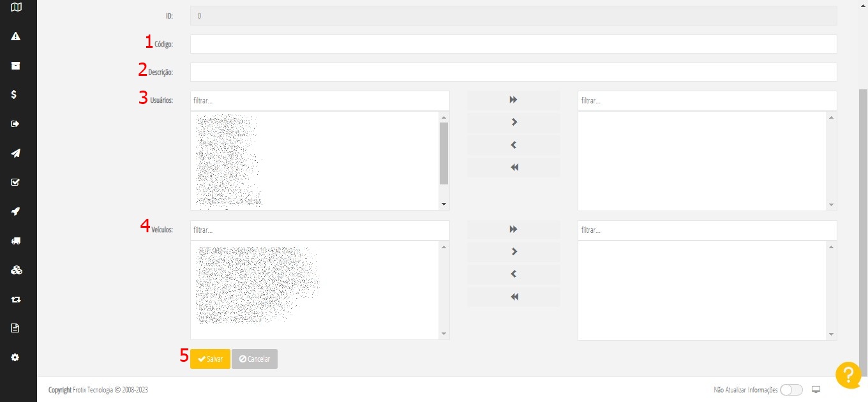Focus the Descrição text field
868x402 pixels.
pyautogui.click(x=513, y=72)
